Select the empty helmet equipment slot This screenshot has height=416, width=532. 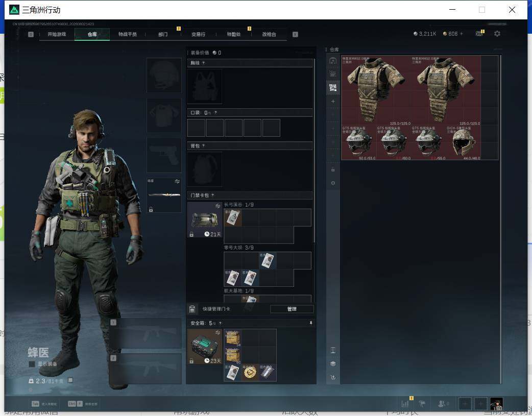(164, 75)
